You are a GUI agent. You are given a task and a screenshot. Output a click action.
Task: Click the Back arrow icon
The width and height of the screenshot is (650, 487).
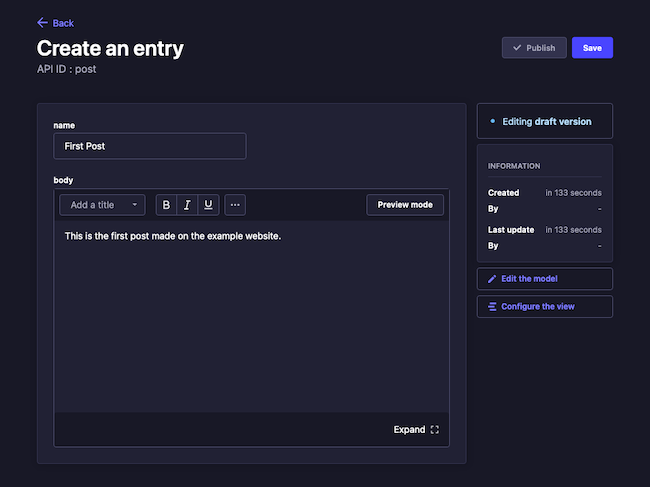click(x=42, y=23)
